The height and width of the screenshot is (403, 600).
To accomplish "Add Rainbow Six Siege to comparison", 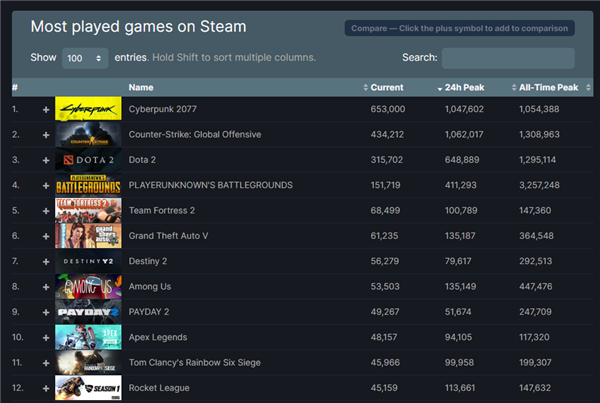I will click(46, 363).
